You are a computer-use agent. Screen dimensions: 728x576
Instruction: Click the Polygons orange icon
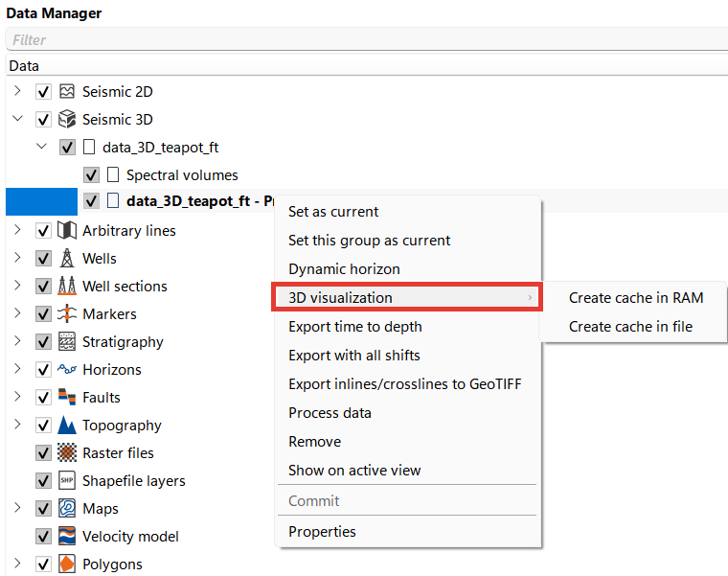click(67, 564)
